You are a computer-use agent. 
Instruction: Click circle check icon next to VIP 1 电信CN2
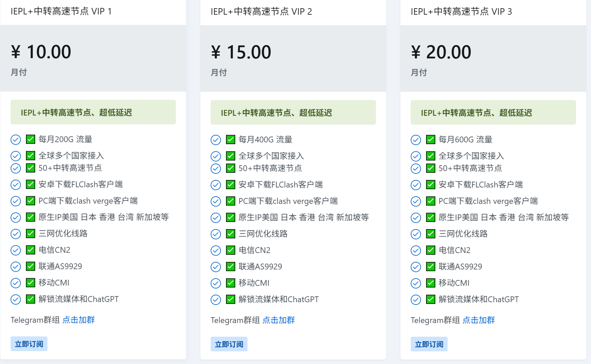click(16, 250)
